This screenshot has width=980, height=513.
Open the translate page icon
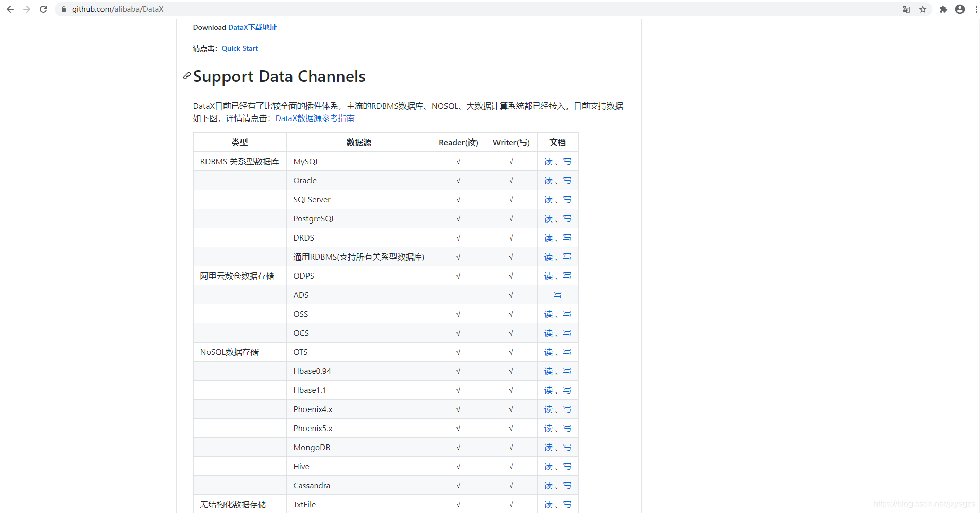coord(906,9)
